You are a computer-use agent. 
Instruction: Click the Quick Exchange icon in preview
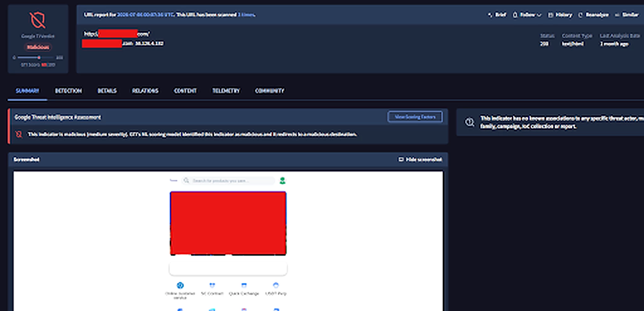244,286
